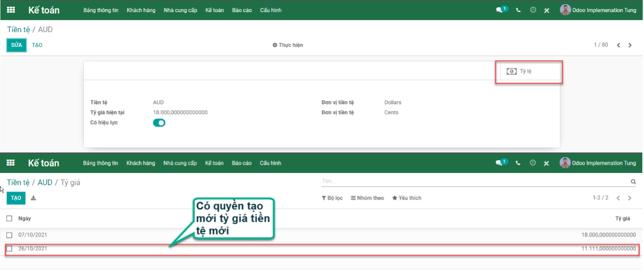Open apps grid icon in top Kế toán bar
This screenshot has height=277, width=644.
[10, 10]
